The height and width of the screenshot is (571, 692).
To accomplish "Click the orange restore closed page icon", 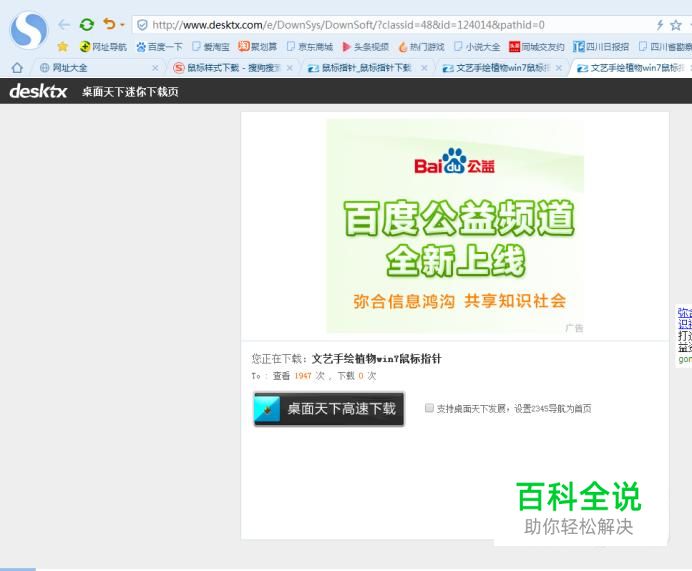I will pyautogui.click(x=109, y=24).
